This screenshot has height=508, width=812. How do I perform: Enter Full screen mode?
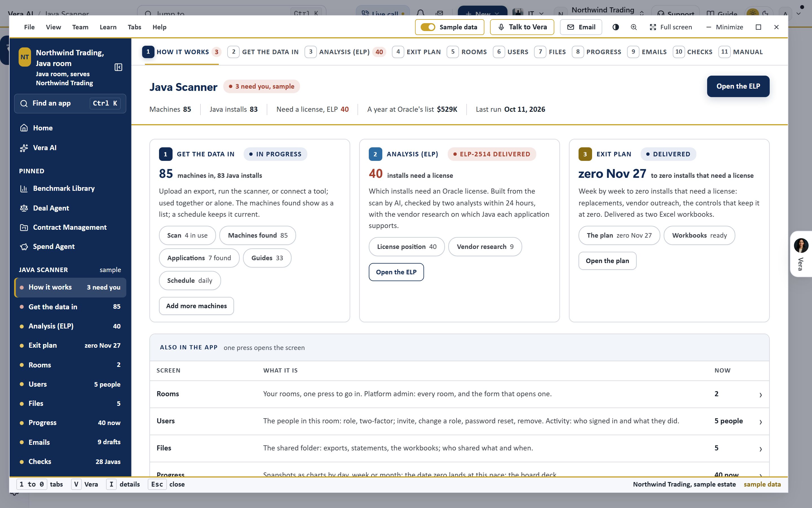[x=670, y=27]
